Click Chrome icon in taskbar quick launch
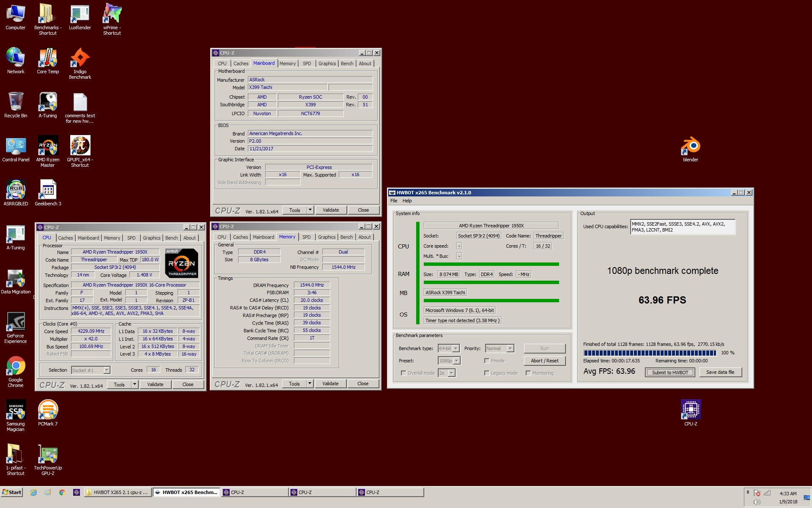Viewport: 812px width, 508px height. coord(62,492)
